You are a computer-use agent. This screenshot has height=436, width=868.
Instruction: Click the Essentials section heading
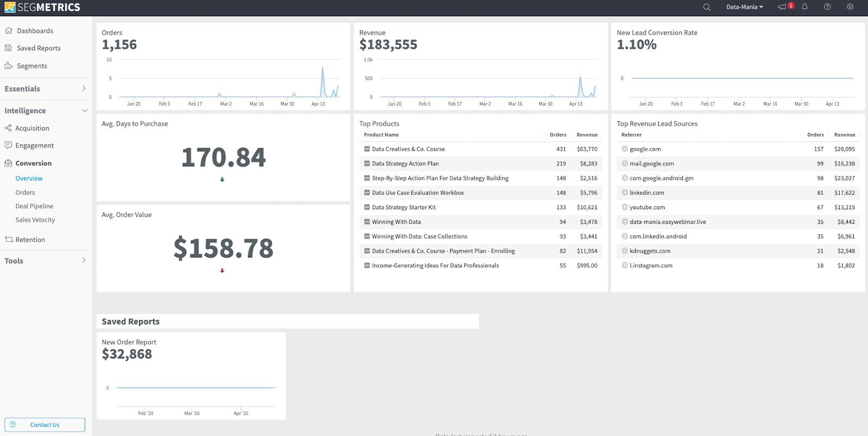point(22,89)
